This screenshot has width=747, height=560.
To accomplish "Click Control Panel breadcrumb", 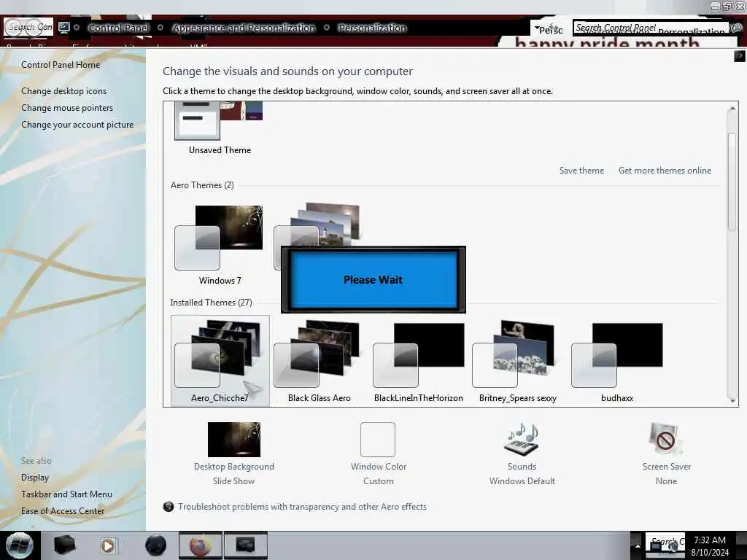I will pos(118,28).
